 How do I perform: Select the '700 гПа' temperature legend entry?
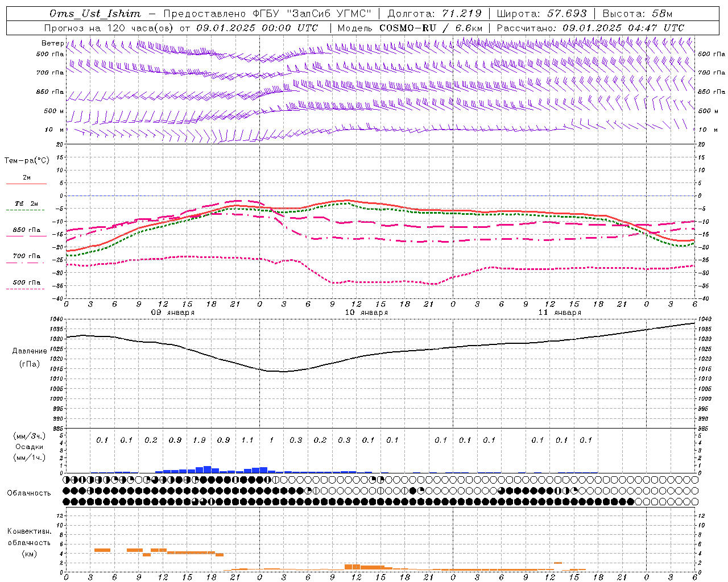coord(27,256)
